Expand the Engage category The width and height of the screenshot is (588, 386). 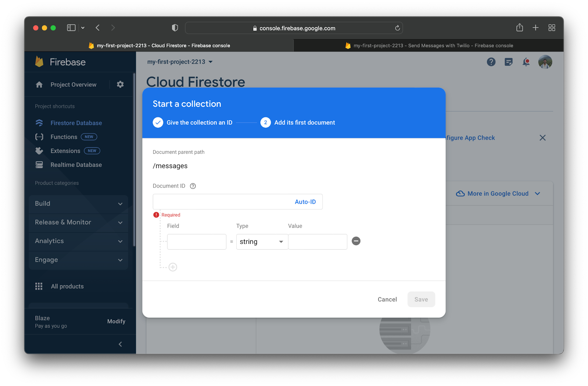tap(78, 260)
